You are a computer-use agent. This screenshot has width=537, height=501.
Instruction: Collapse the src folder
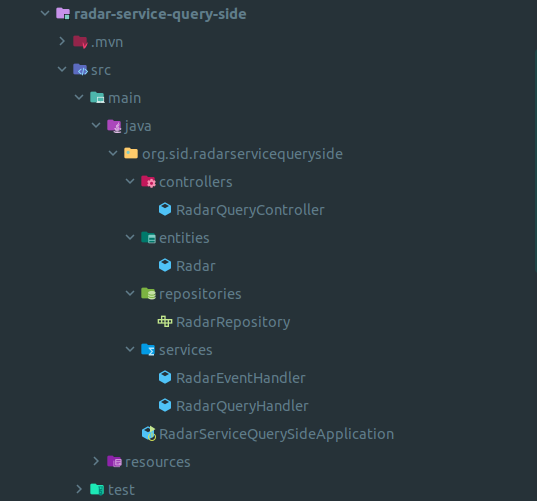click(62, 70)
